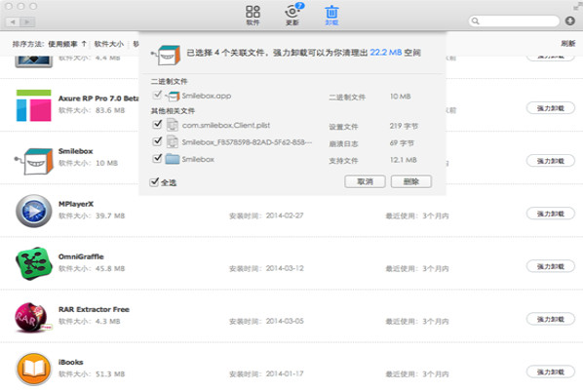Click the Smilebox app icon in list
Image resolution: width=583 pixels, height=392 pixels.
point(34,161)
